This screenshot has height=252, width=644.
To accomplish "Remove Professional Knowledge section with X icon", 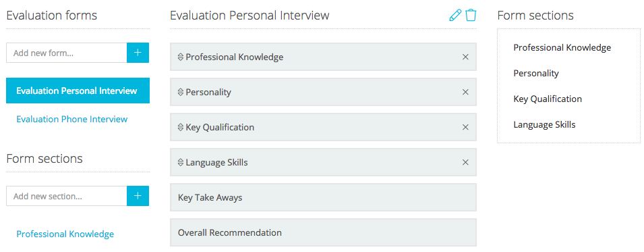I will [465, 57].
